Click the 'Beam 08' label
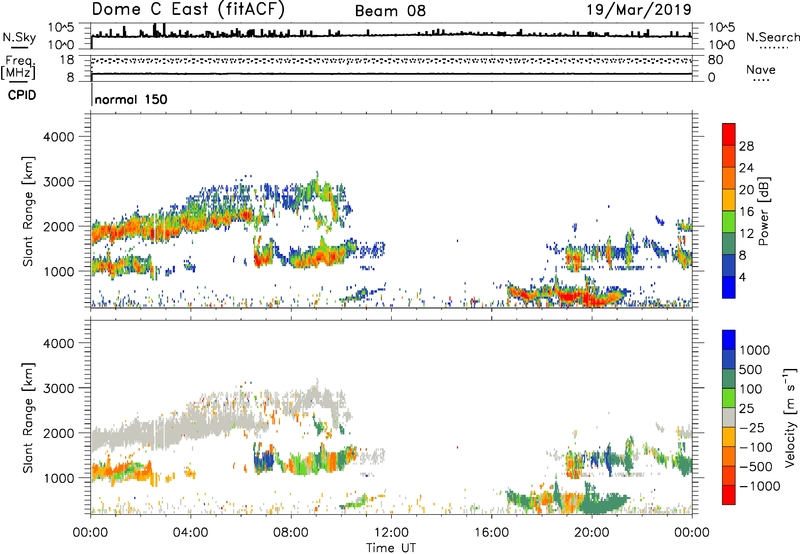Screen dimensions: 800x554 (390, 11)
